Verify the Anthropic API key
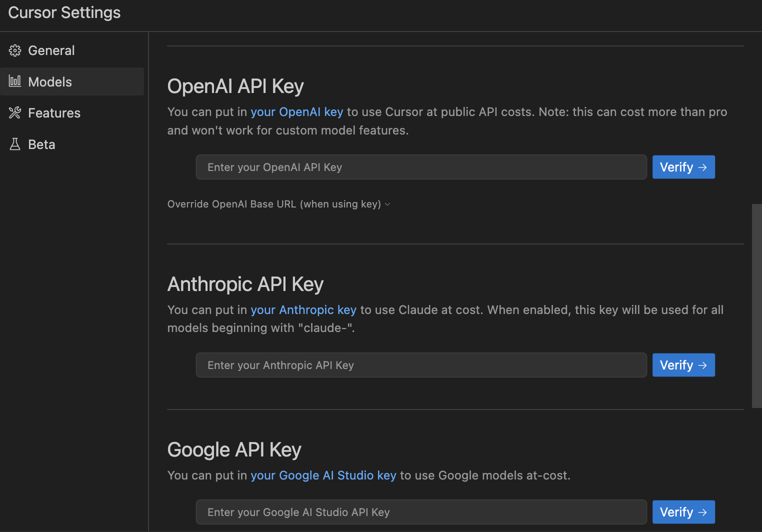 click(x=683, y=365)
